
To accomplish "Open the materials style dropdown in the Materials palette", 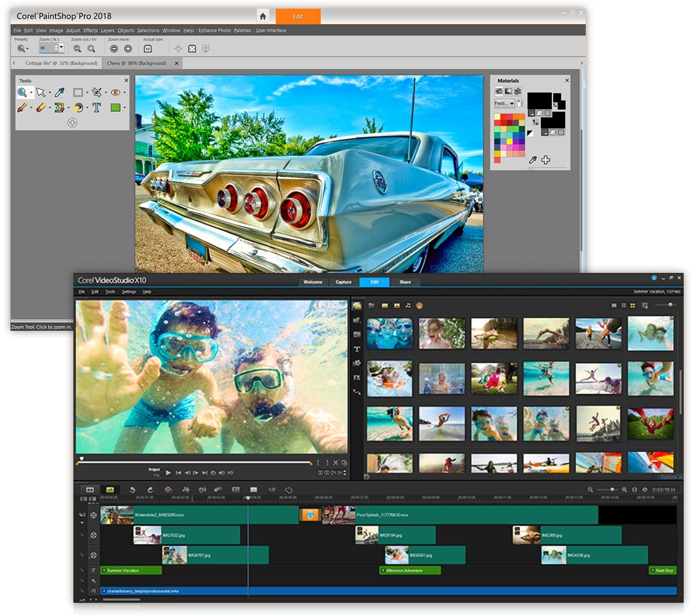I will [512, 103].
